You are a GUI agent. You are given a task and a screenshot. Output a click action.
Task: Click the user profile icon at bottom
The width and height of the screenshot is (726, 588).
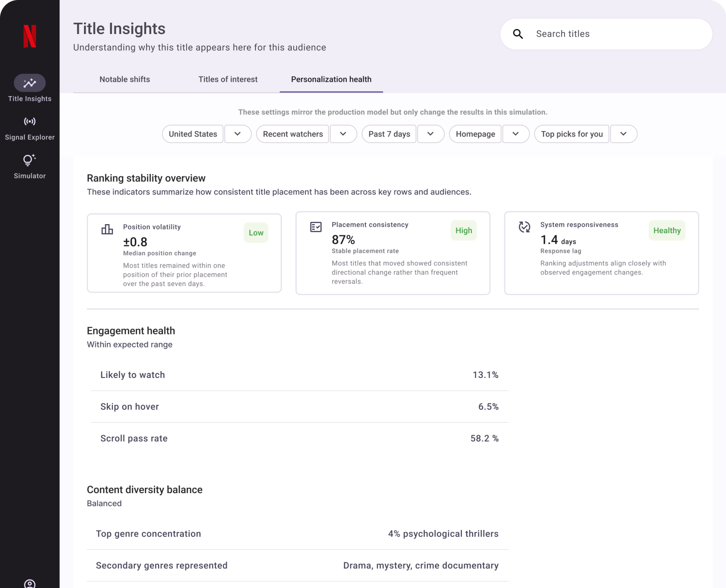coord(29,583)
